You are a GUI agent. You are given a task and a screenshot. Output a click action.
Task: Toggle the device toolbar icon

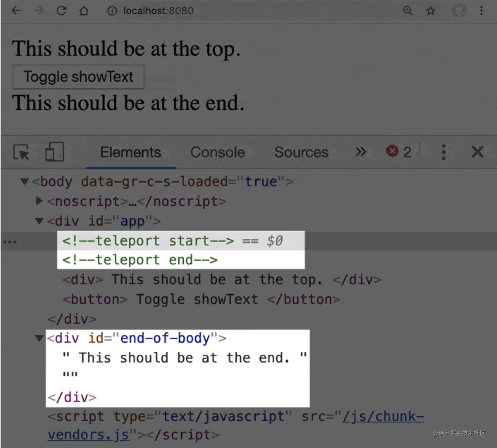pos(55,152)
